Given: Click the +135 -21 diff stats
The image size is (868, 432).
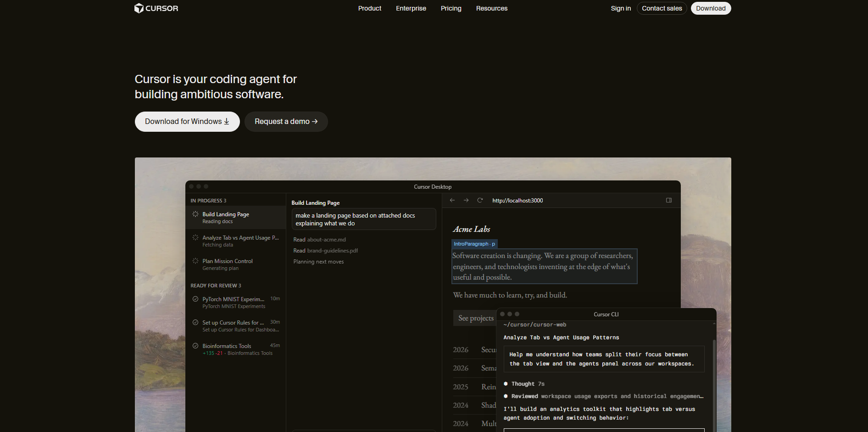Looking at the screenshot, I should pyautogui.click(x=213, y=353).
